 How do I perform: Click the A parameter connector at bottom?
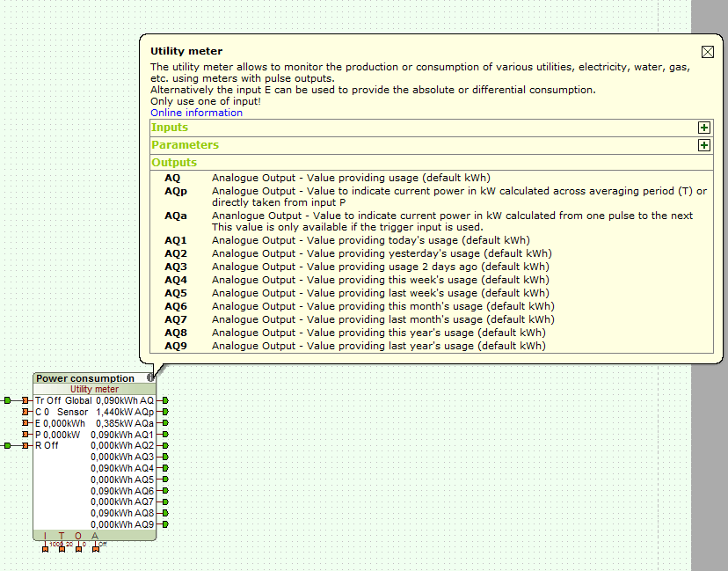tap(95, 548)
